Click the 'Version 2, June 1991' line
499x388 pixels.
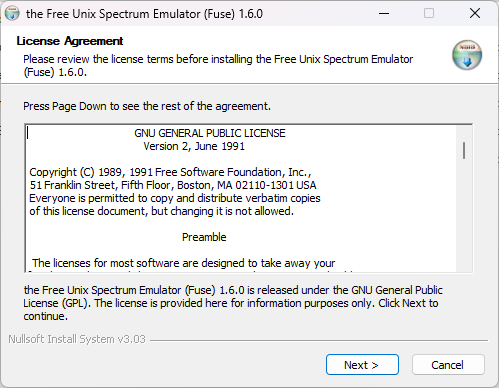194,146
